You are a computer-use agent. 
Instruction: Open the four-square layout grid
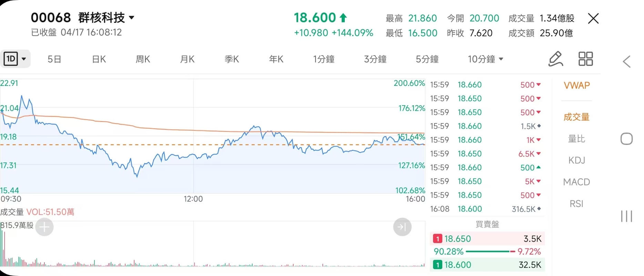[x=585, y=59]
